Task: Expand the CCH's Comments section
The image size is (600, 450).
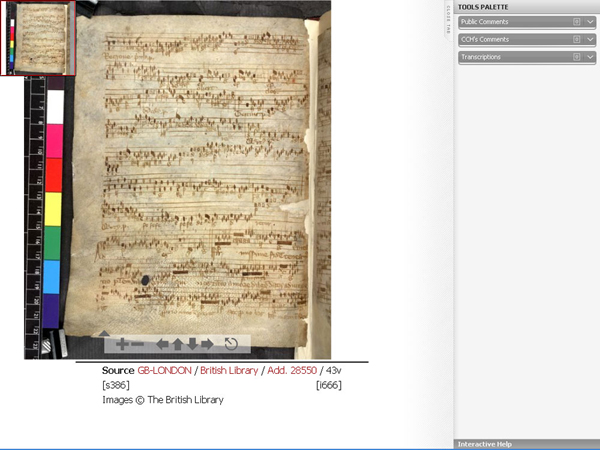Action: (x=590, y=39)
